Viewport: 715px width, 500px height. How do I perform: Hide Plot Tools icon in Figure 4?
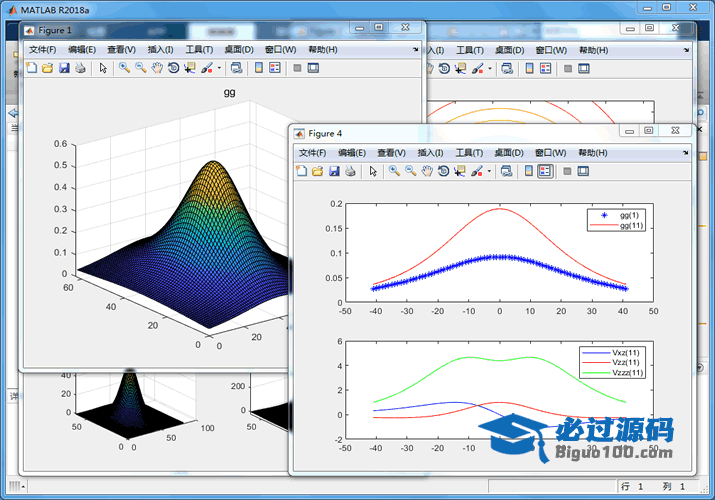(x=567, y=171)
